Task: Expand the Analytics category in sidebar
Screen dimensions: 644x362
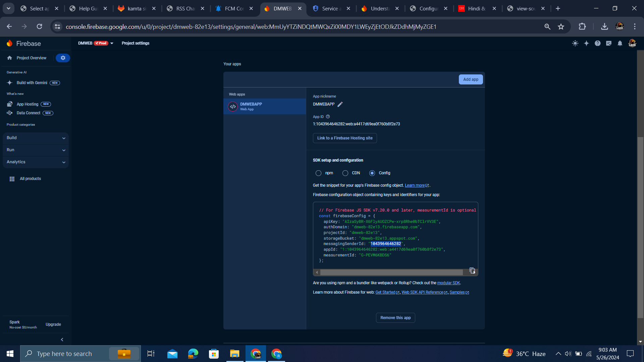Action: point(36,162)
